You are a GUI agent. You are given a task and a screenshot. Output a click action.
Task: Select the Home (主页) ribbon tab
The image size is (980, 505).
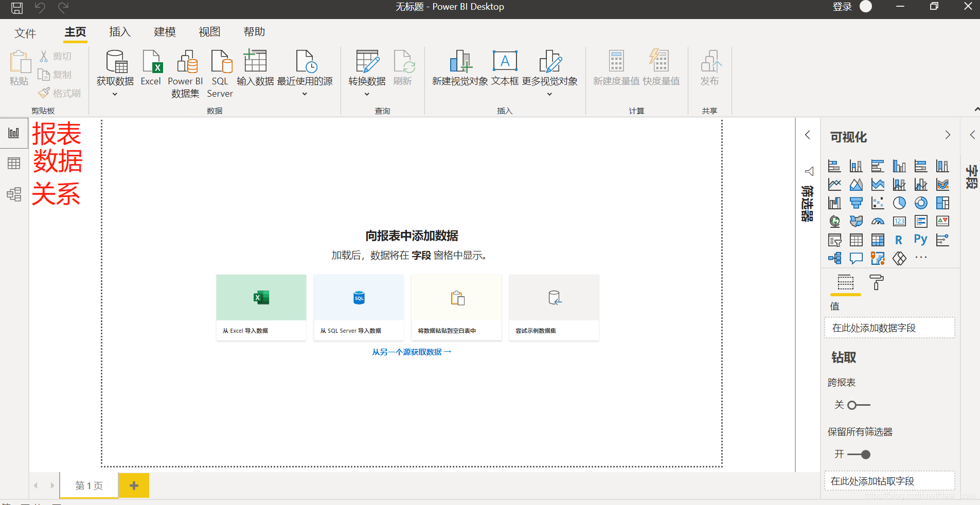[76, 32]
